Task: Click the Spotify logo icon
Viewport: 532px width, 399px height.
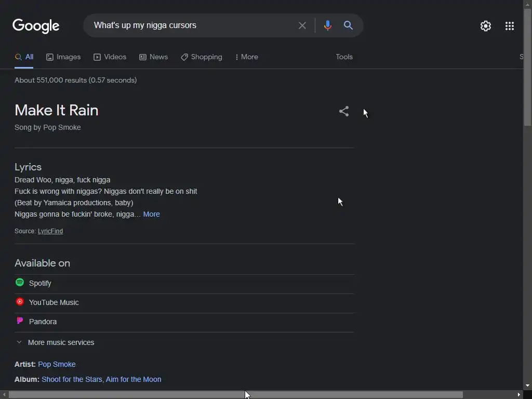Action: tap(20, 282)
